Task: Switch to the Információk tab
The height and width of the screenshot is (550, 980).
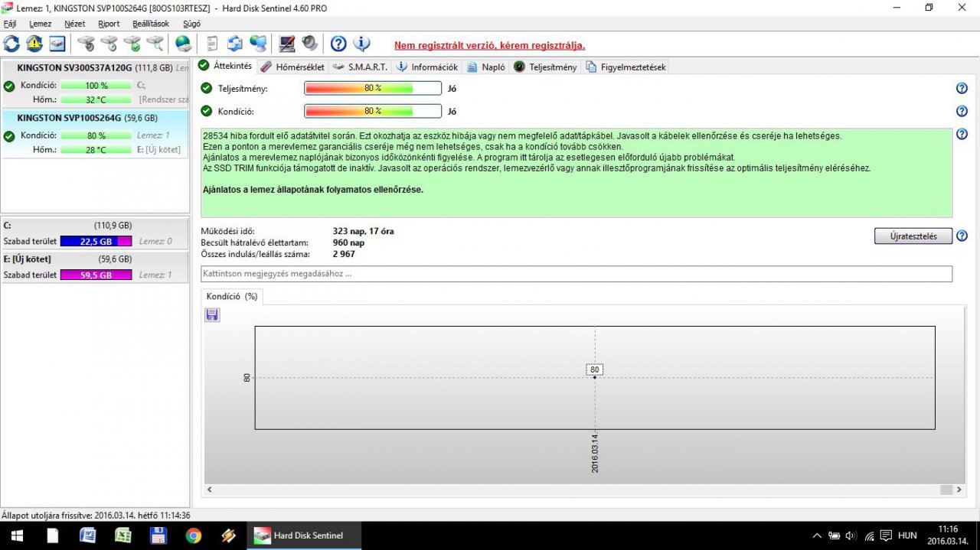Action: tap(427, 67)
